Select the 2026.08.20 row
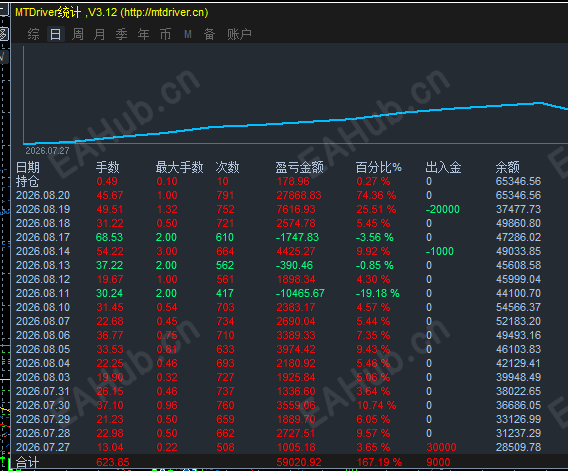 pos(279,195)
